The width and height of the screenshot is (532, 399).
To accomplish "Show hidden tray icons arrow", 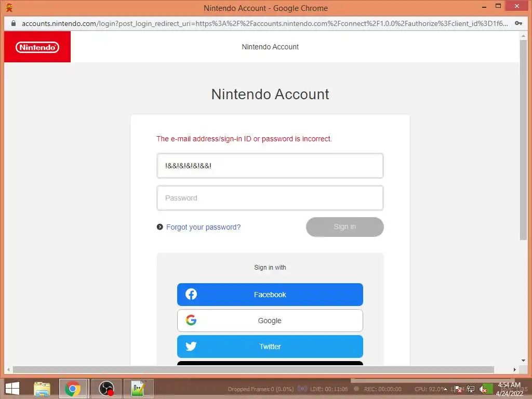I will click(445, 389).
